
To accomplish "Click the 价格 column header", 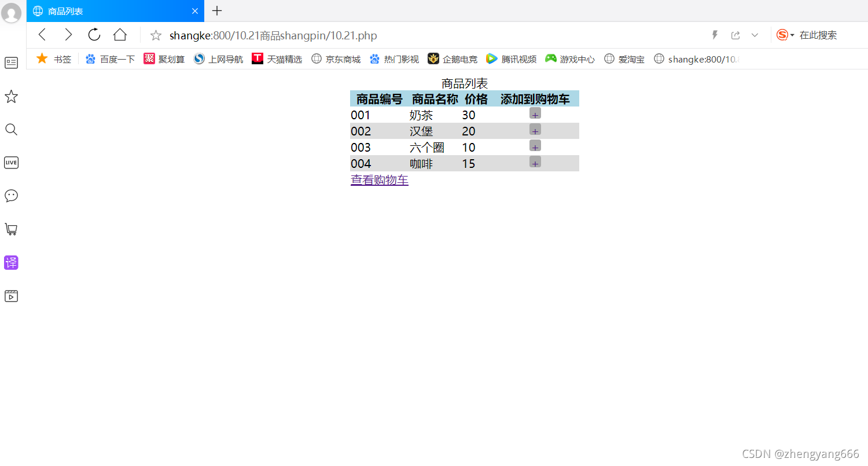I will [476, 99].
